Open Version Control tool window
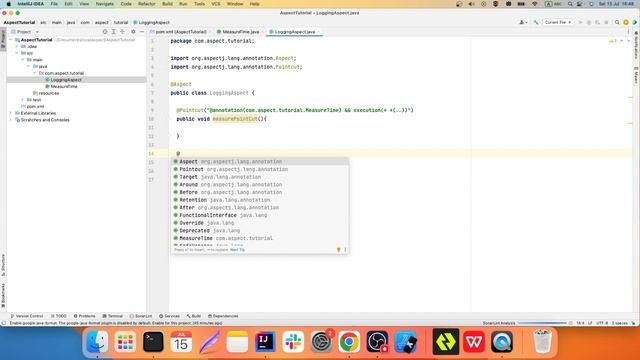The image size is (640, 360). tap(27, 316)
